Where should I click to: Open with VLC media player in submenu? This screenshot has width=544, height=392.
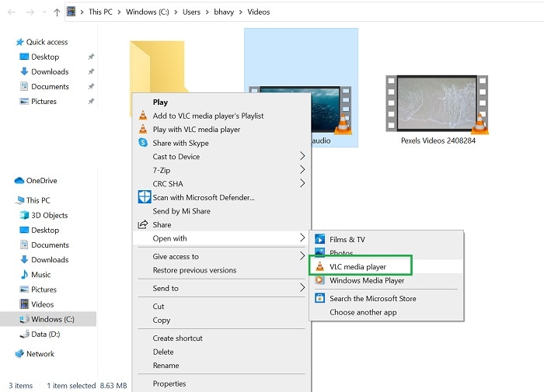click(x=386, y=266)
